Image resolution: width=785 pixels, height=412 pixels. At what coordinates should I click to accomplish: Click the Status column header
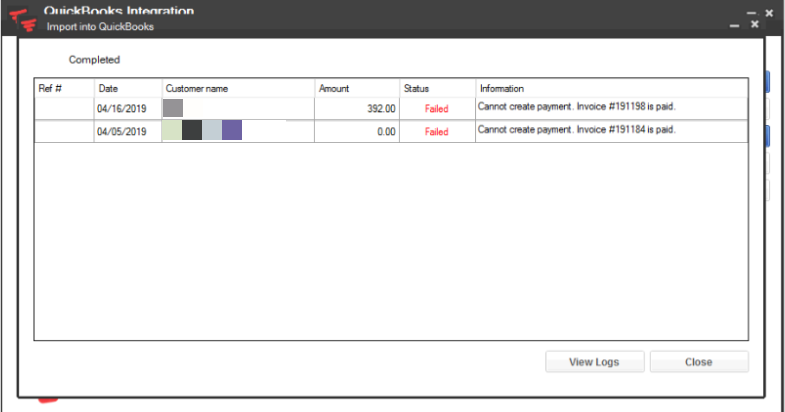click(x=438, y=88)
